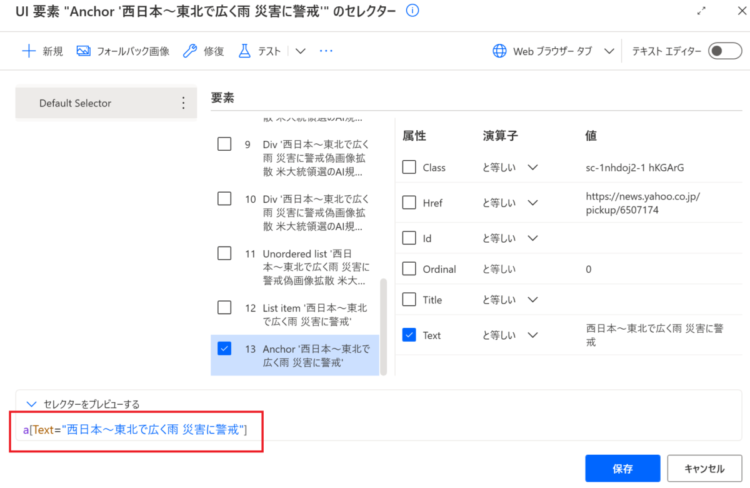Viewport: 750px width, 488px height.
Task: Check element 12 List item checkbox
Action: click(224, 308)
